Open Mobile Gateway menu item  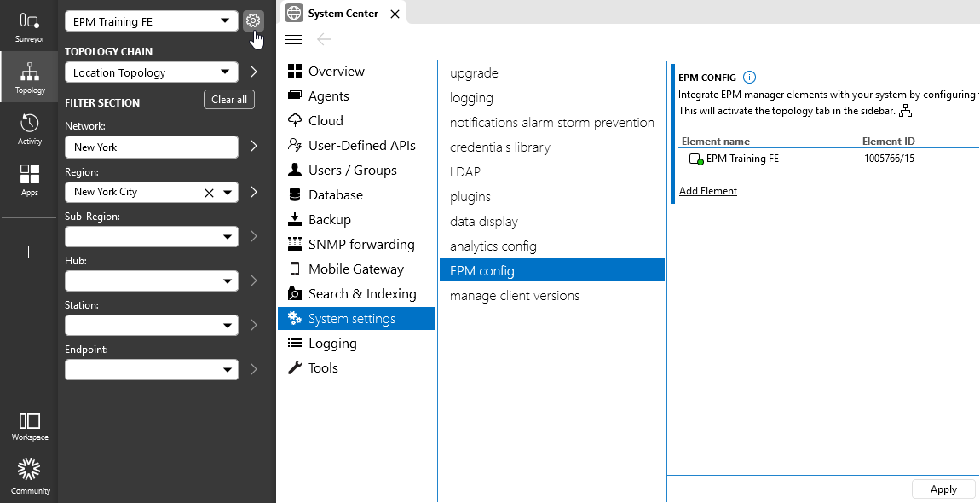coord(356,269)
